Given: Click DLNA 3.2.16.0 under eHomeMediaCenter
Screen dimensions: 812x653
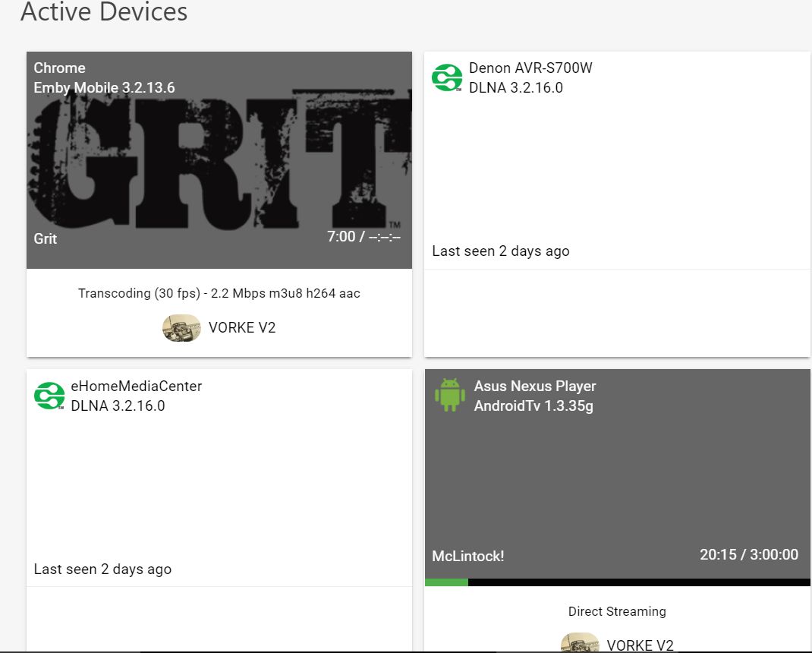Looking at the screenshot, I should (x=118, y=405).
